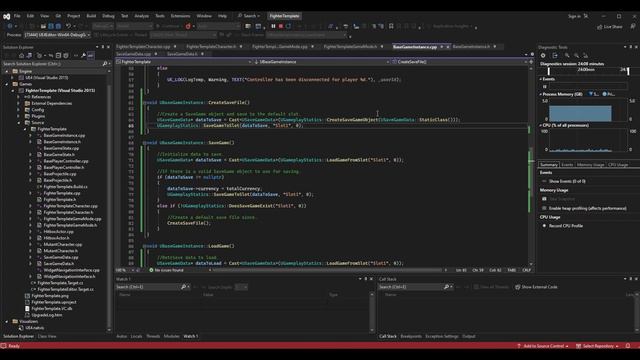
Task: Click the wrench Properties icon in Solution Explorer
Action: (x=83, y=56)
